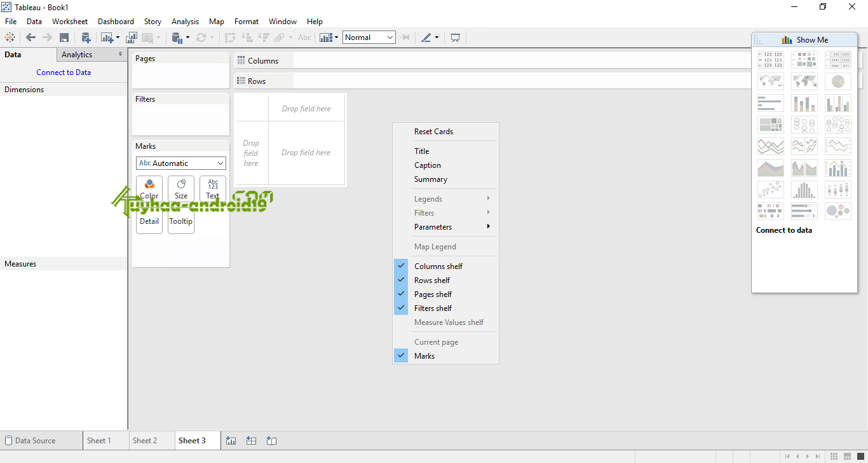Click the Sort ascending toolbar icon

[x=247, y=38]
